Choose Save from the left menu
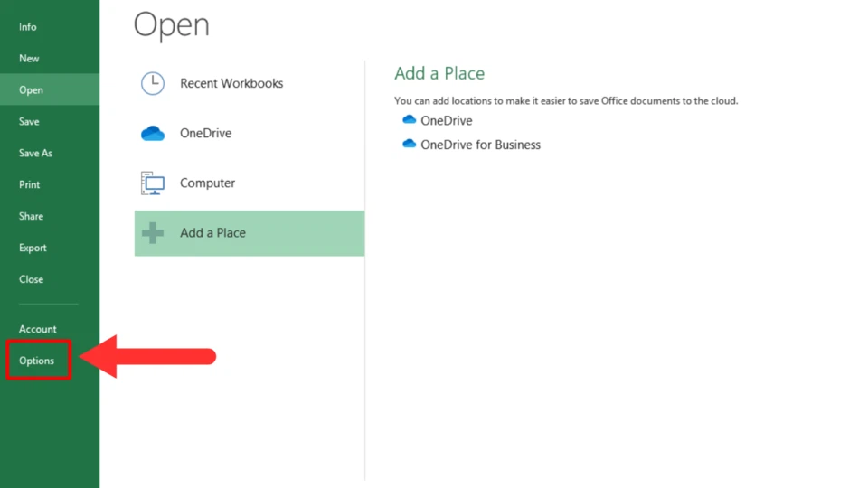This screenshot has height=488, width=868. coord(29,122)
